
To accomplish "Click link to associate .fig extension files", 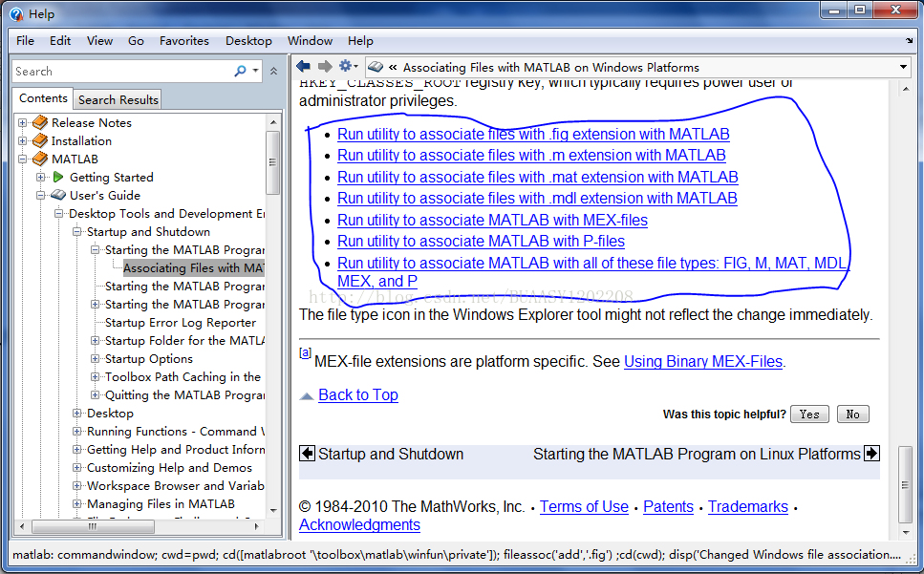I will [533, 135].
